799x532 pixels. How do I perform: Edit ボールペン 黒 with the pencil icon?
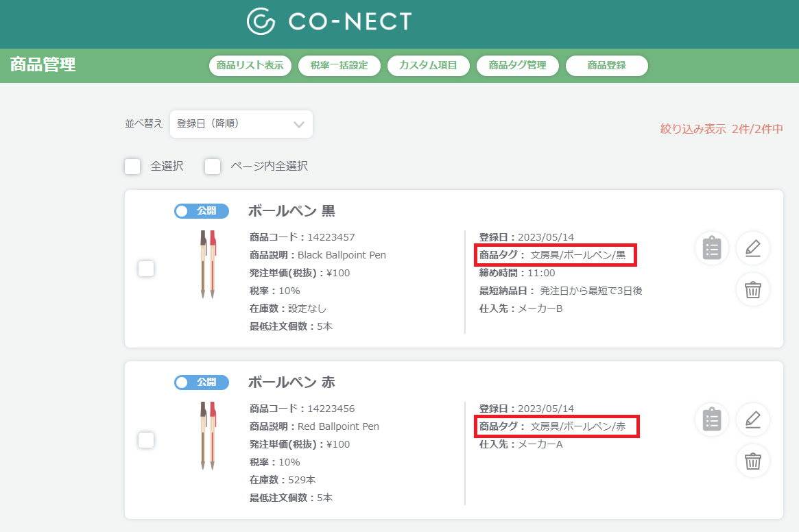click(x=752, y=248)
